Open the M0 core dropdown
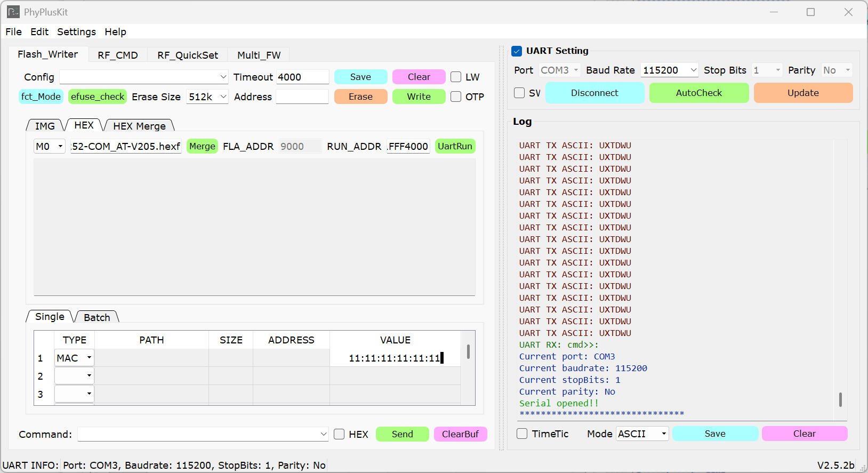The height and width of the screenshot is (473, 868). pyautogui.click(x=50, y=146)
